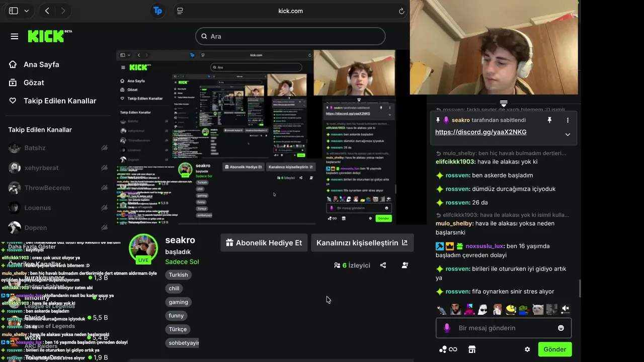This screenshot has width=644, height=362.
Task: Open the Sadece Sol category link
Action: coord(182,261)
